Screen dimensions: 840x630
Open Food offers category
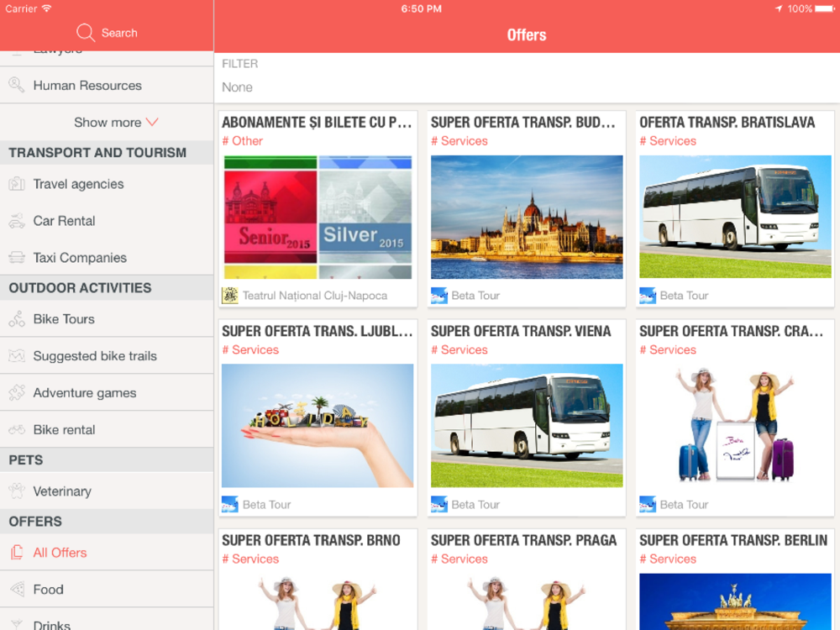[x=108, y=590]
